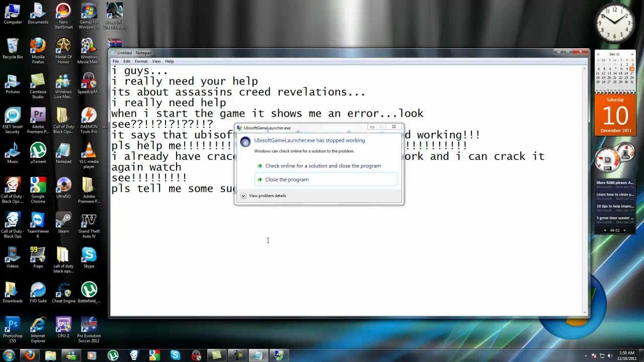Go to previous month in calendar gadget
644x362 pixels.
point(598,54)
